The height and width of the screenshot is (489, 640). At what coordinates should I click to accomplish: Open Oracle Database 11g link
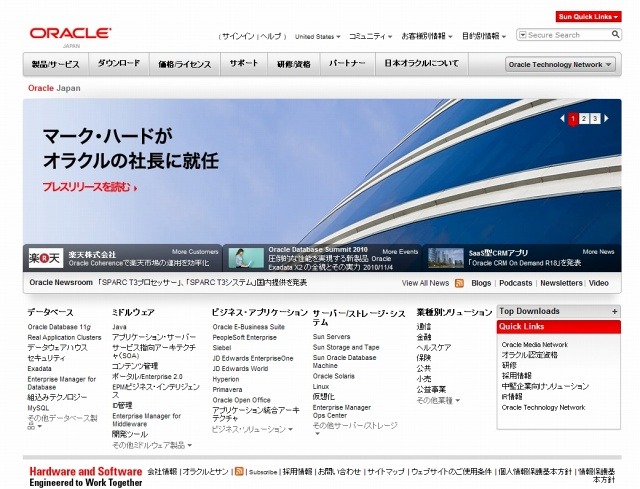[x=59, y=327]
